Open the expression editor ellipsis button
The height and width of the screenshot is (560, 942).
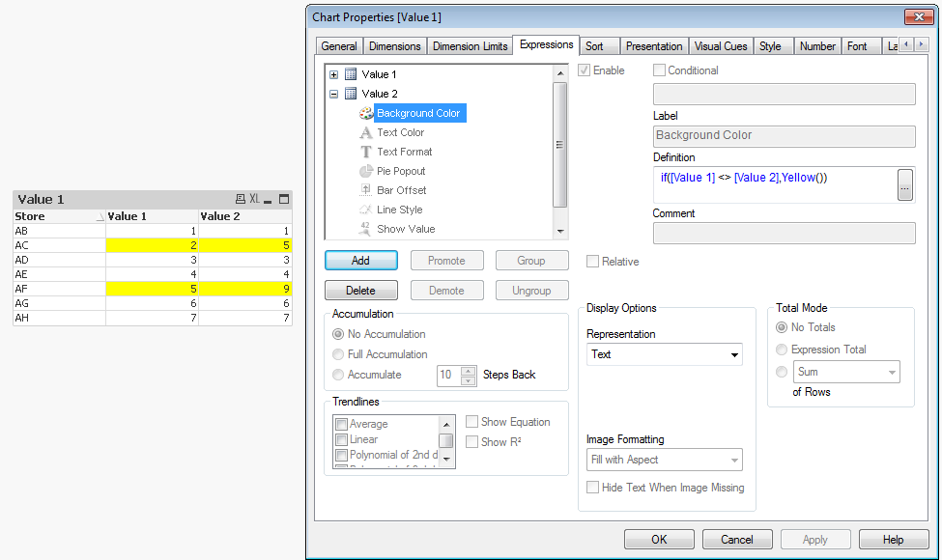[904, 184]
